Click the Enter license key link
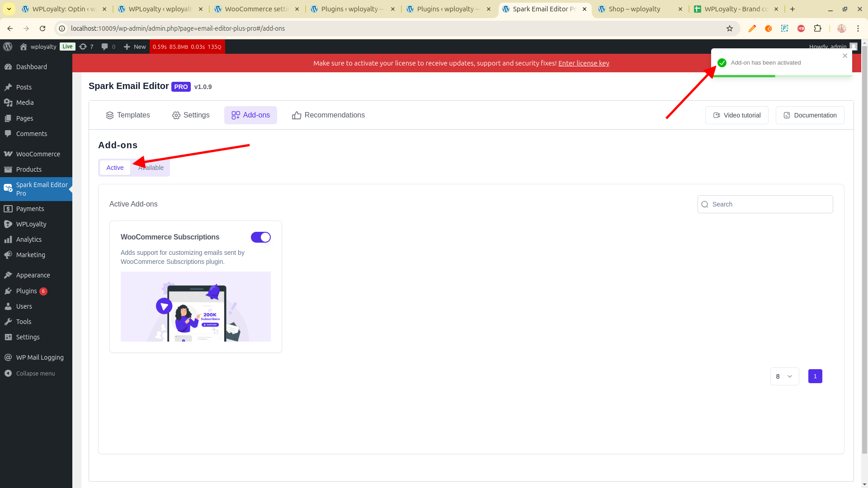This screenshot has width=868, height=488. click(x=584, y=63)
